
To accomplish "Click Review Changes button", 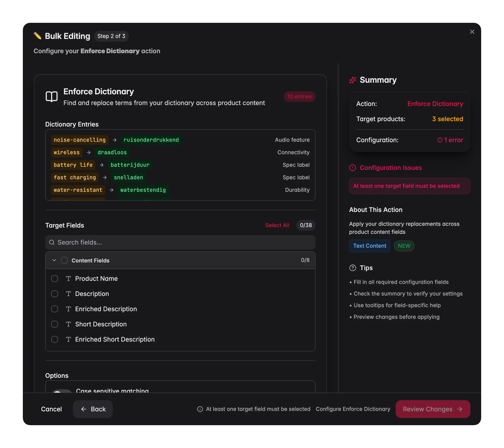I will 433,409.
